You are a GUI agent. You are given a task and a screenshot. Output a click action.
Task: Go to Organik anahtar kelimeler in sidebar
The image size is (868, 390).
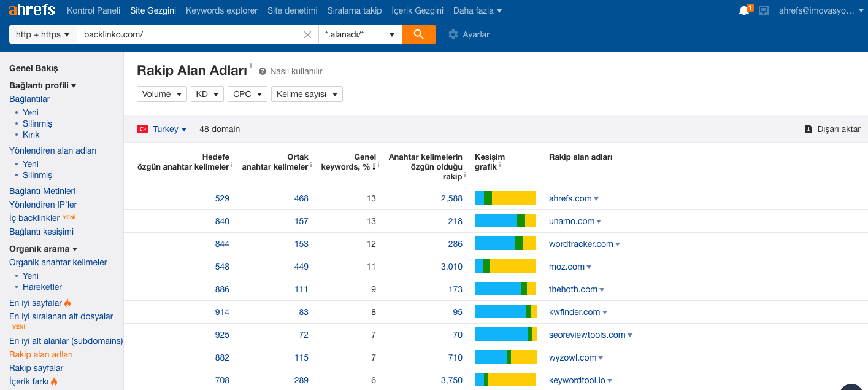click(x=58, y=262)
